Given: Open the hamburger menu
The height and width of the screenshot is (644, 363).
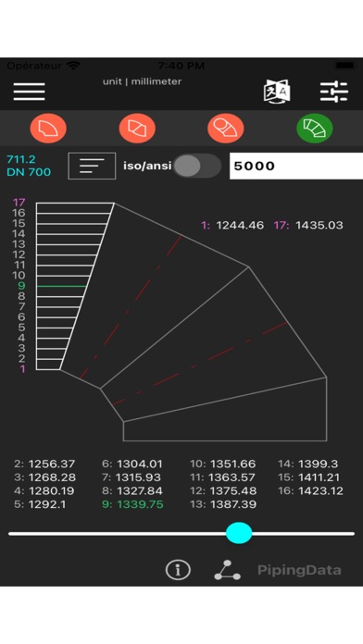Looking at the screenshot, I should pos(30,92).
